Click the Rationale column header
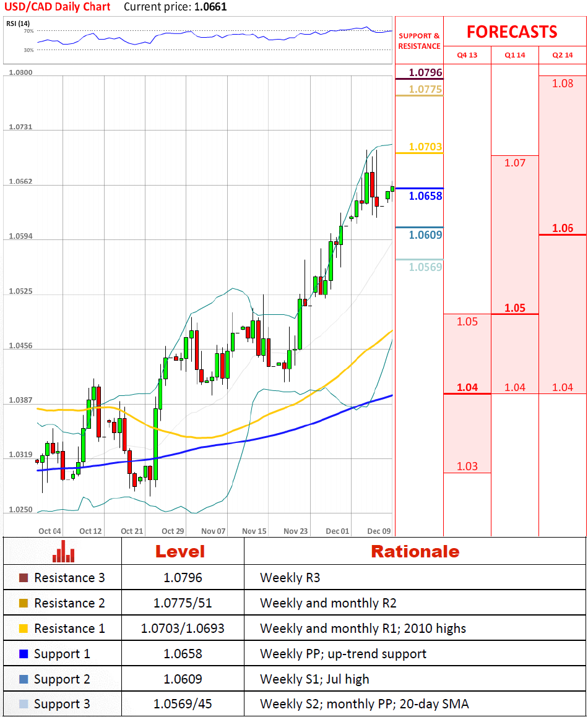 click(415, 551)
